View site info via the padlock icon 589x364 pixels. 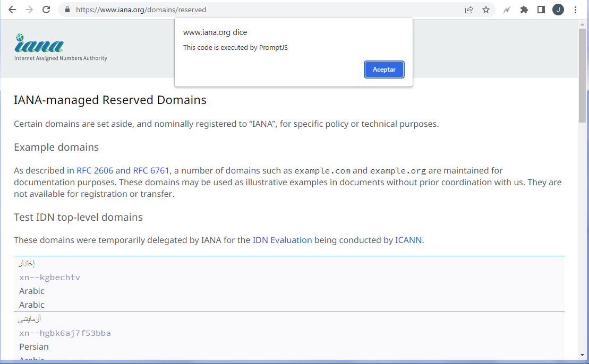click(67, 10)
